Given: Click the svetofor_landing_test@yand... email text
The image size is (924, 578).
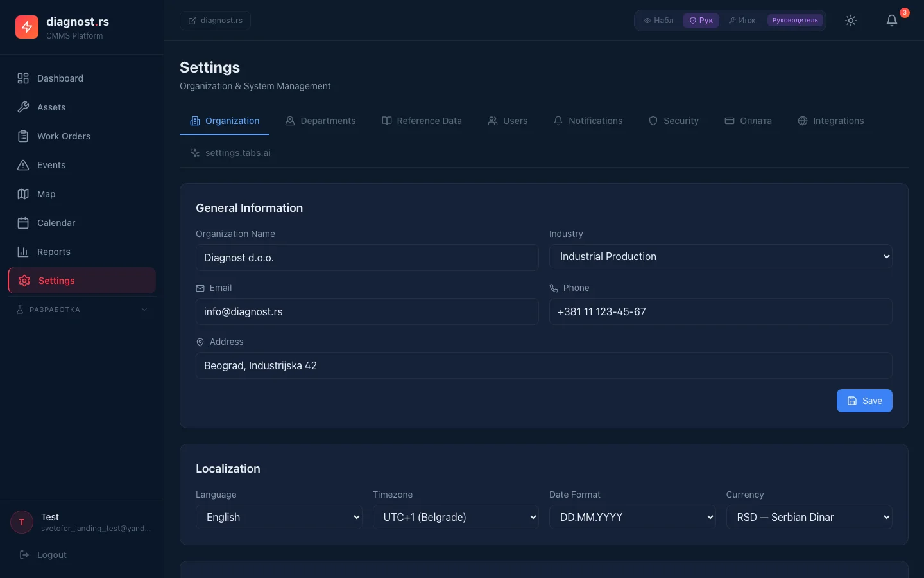Looking at the screenshot, I should [96, 529].
